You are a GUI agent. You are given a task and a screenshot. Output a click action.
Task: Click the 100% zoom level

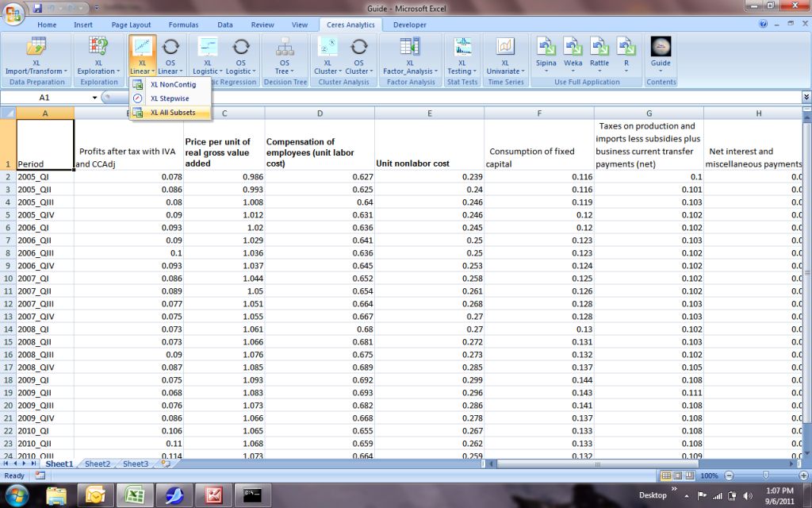[709, 475]
